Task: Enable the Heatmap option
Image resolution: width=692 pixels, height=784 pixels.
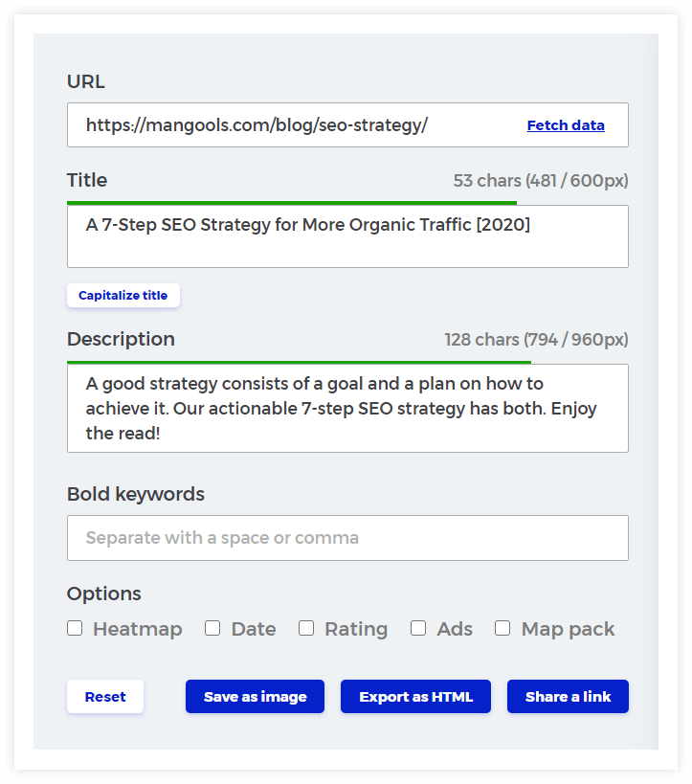Action: (x=75, y=628)
